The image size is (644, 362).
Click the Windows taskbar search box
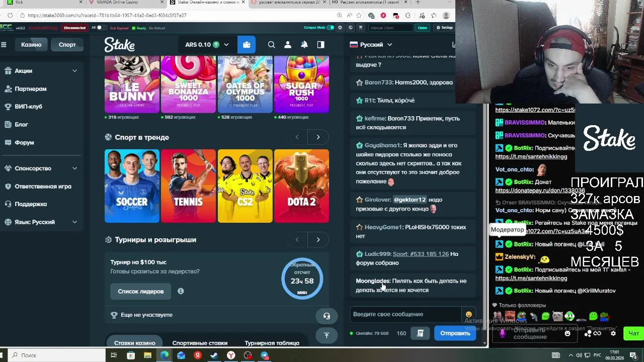click(55, 355)
